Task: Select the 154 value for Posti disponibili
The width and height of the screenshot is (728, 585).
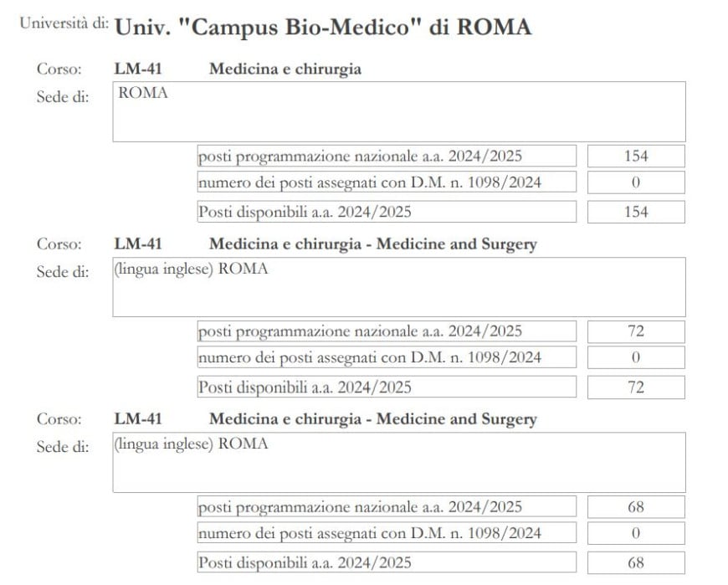Action: (x=636, y=213)
